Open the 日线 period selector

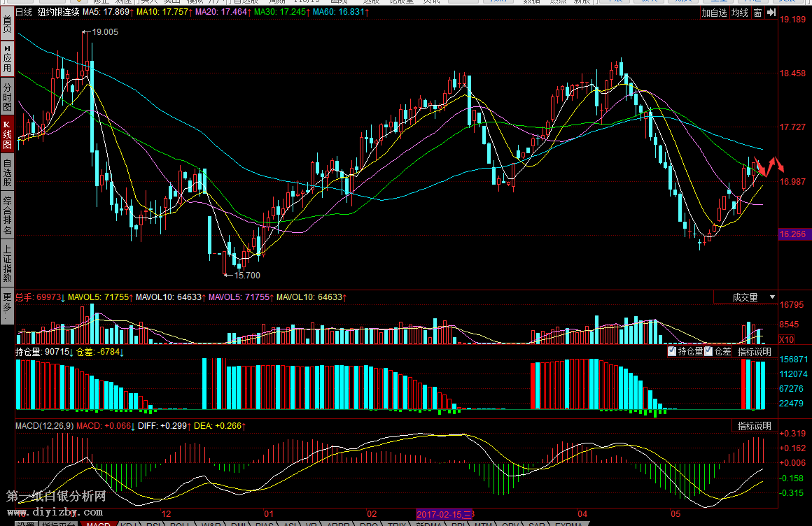tap(24, 13)
